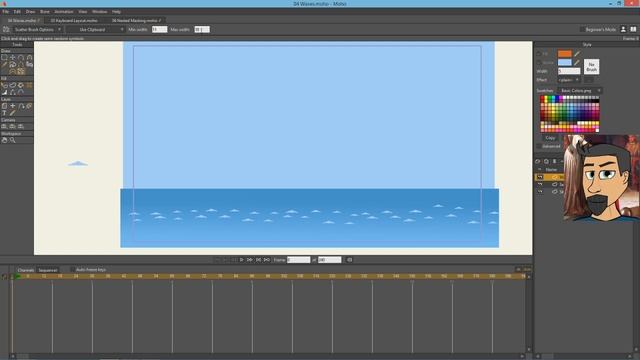Screen dimensions: 640x360
Task: Click the Fill color eyedropper icon
Action: 577,54
